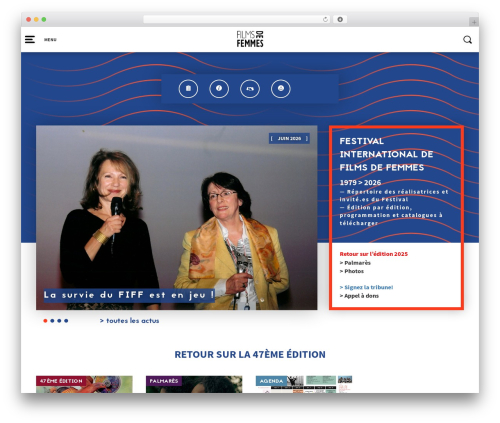The width and height of the screenshot is (500, 423).
Task: Open the "Appel à dons" link
Action: pyautogui.click(x=359, y=296)
